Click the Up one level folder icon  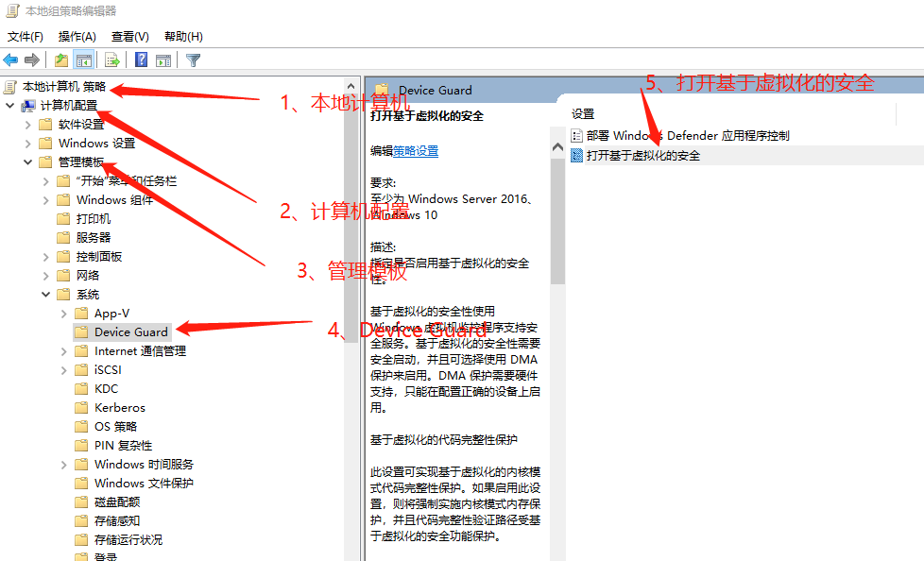click(60, 59)
